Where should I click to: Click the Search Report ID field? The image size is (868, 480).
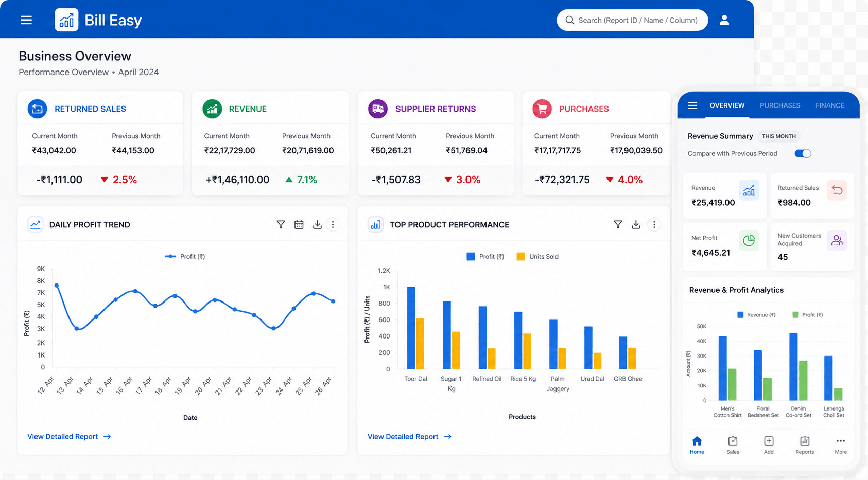coord(632,20)
